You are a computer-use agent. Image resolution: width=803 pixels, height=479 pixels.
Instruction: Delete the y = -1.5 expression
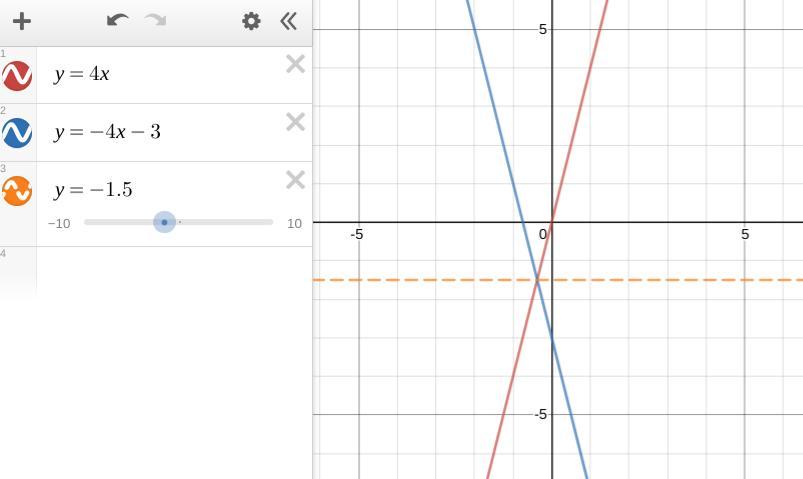[295, 180]
